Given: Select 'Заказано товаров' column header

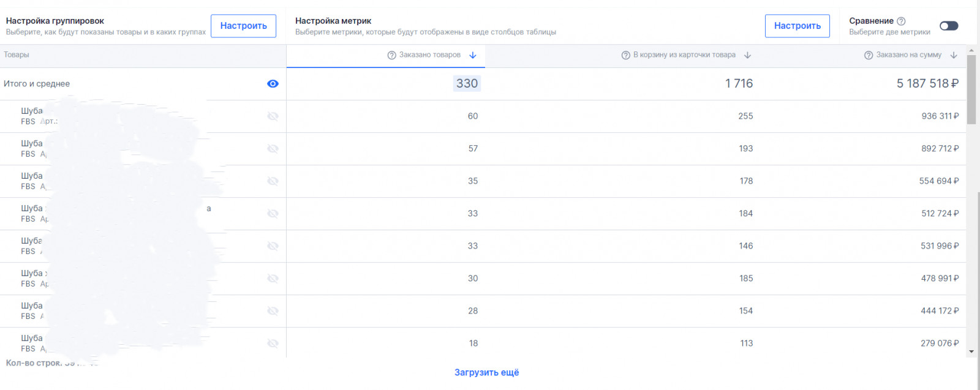Looking at the screenshot, I should pyautogui.click(x=429, y=55).
